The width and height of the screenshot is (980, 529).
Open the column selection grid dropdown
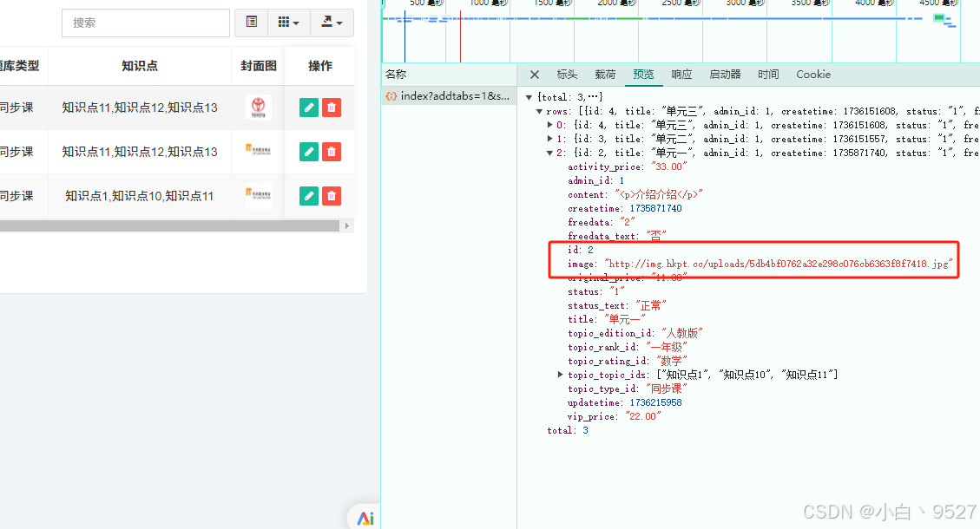coord(288,23)
